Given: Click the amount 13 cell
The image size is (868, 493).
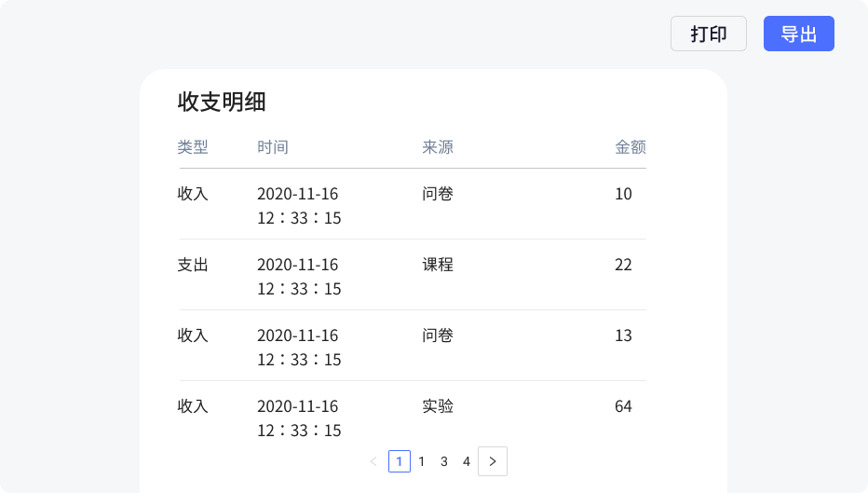Looking at the screenshot, I should (623, 336).
